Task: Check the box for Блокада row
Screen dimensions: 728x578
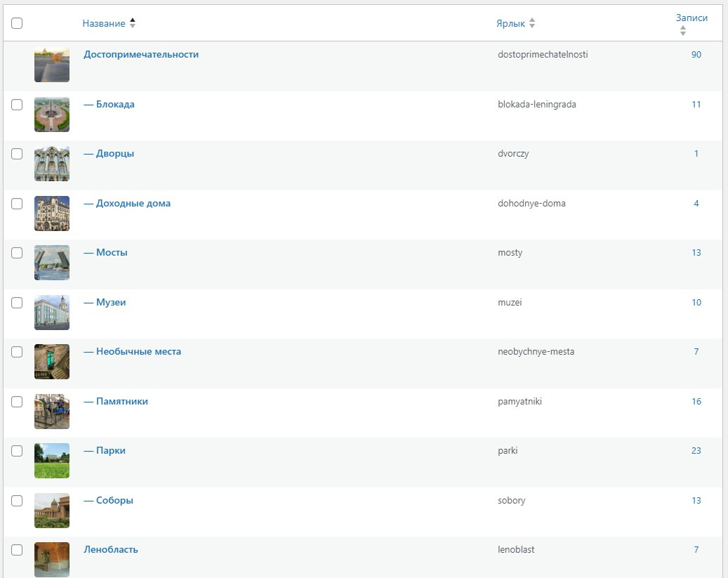Action: (17, 105)
